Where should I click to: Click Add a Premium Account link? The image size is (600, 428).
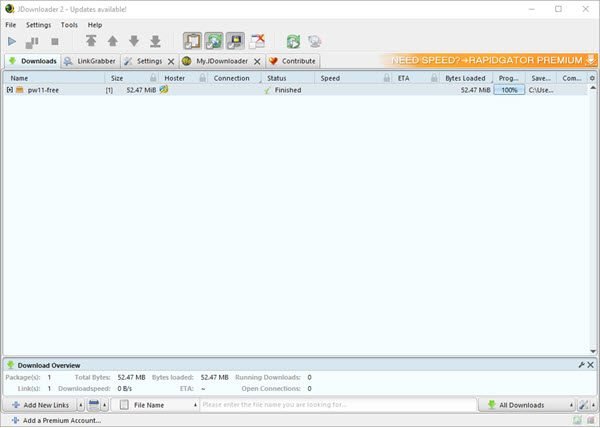coord(57,421)
